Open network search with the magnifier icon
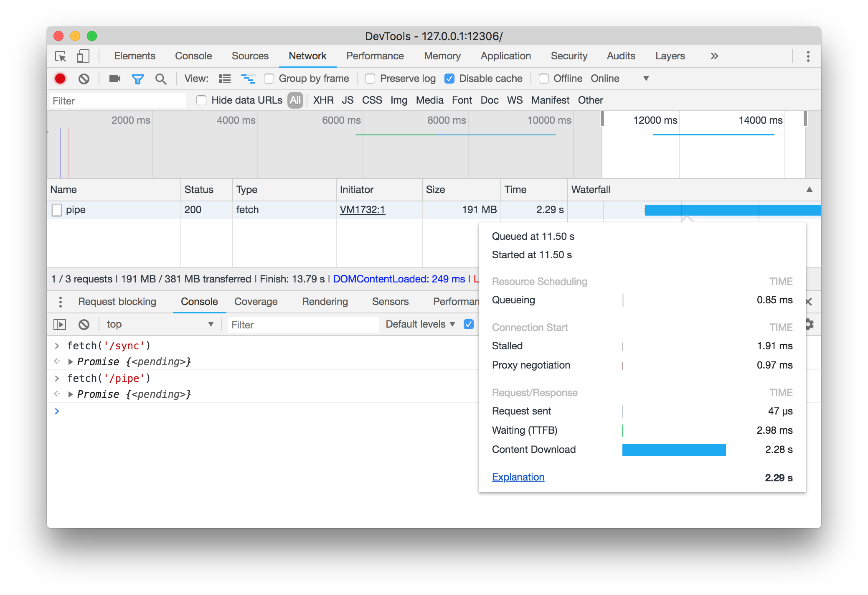Viewport: 868px width, 595px height. [161, 79]
